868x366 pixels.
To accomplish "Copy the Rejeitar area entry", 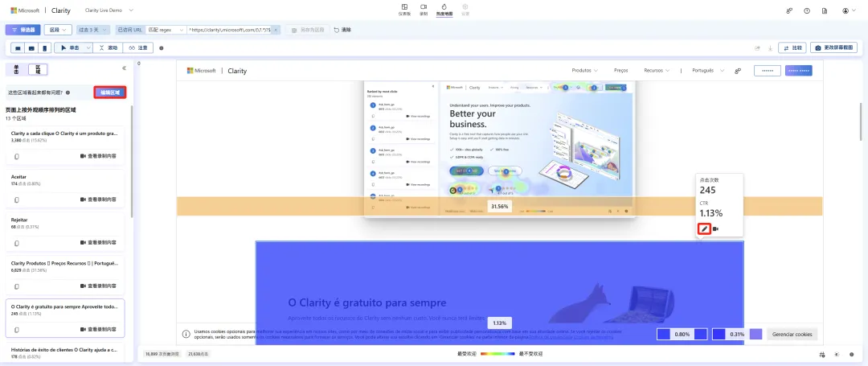I will tap(17, 242).
